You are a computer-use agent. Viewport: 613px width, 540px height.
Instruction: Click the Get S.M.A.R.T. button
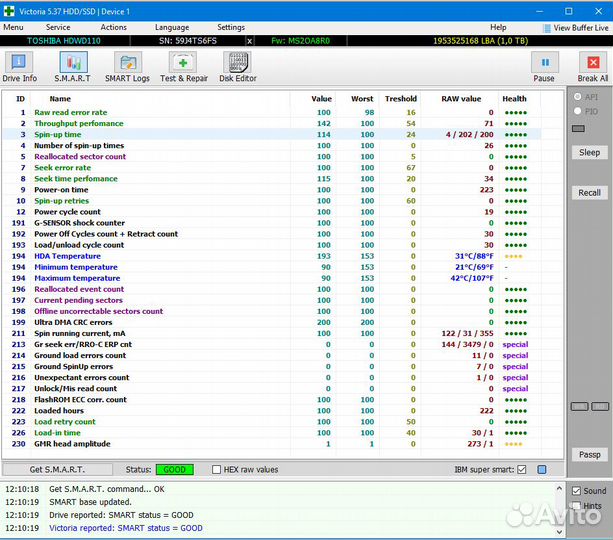[x=57, y=469]
